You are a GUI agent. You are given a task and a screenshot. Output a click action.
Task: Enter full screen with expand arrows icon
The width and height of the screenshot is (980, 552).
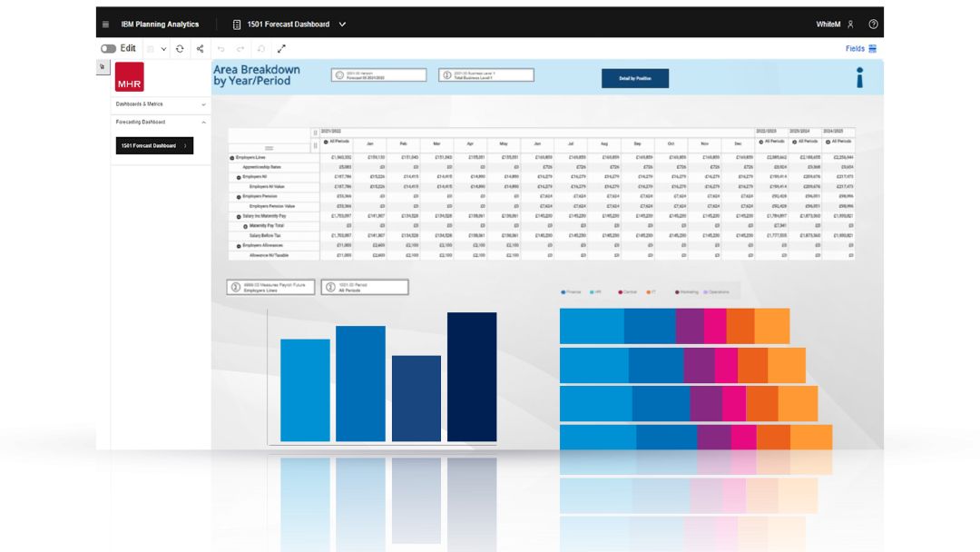click(282, 49)
